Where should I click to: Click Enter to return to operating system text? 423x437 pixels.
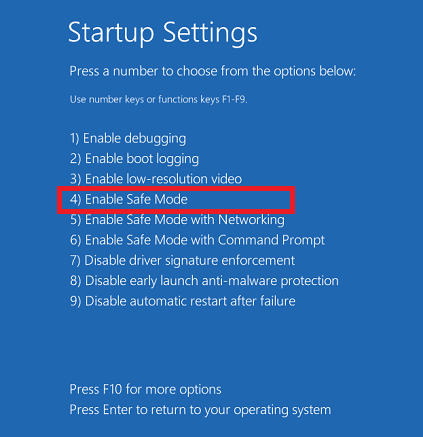200,410
